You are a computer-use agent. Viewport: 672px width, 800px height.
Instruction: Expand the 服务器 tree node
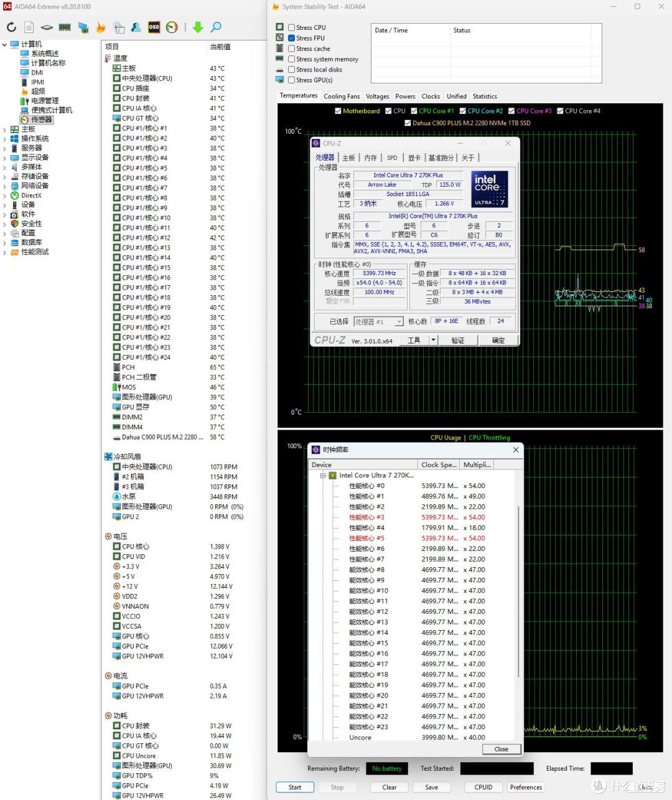pos(5,148)
